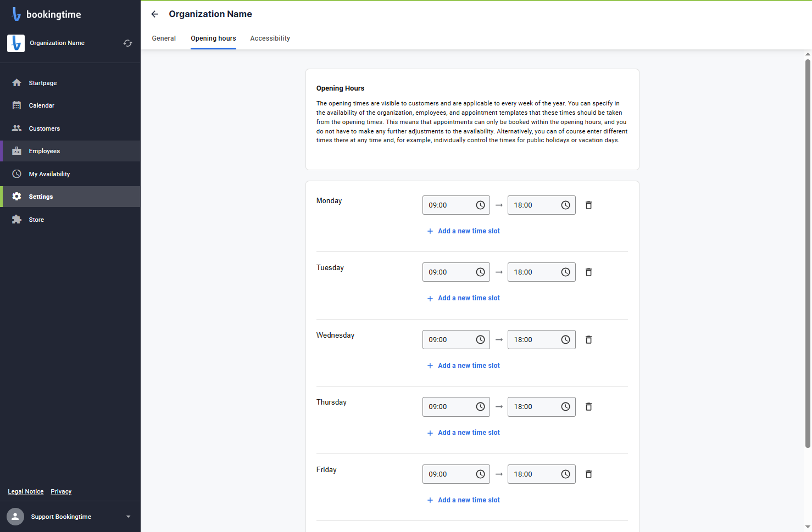Add a new time slot for Monday

464,231
